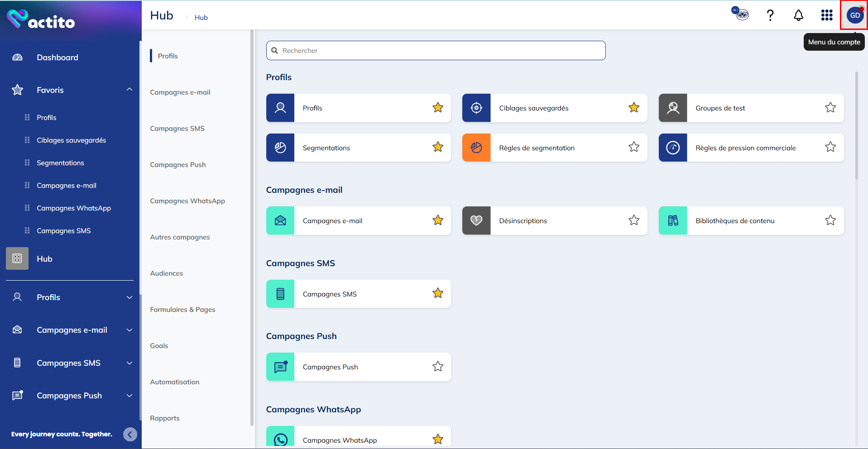The width and height of the screenshot is (868, 449).
Task: Collapse the sidebar with the arrow button
Action: (x=130, y=435)
